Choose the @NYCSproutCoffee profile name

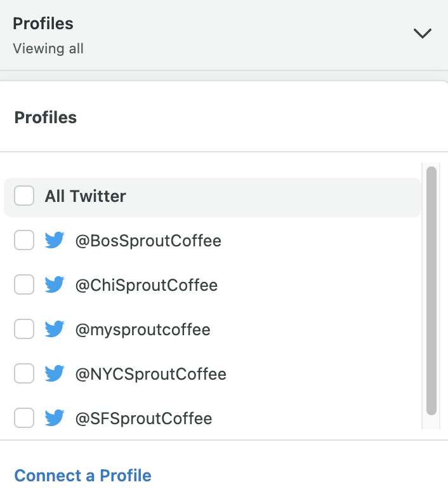tap(151, 374)
